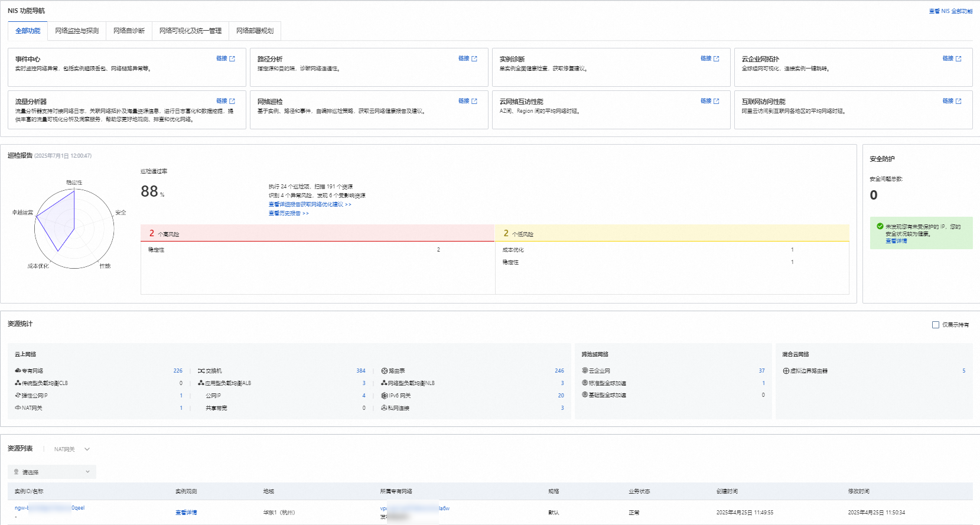Open the 流量分析器 external link icon

tap(232, 101)
